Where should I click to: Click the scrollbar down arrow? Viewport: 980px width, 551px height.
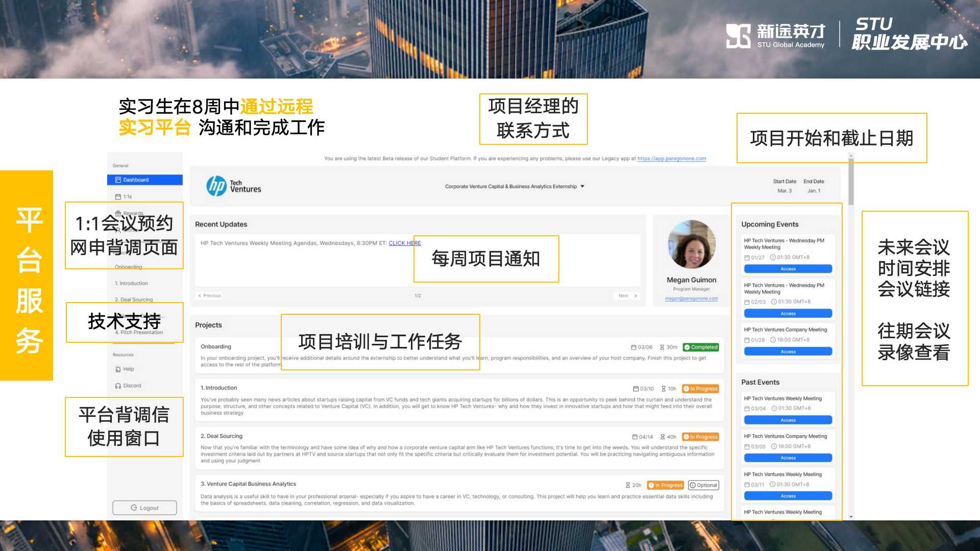pyautogui.click(x=851, y=517)
